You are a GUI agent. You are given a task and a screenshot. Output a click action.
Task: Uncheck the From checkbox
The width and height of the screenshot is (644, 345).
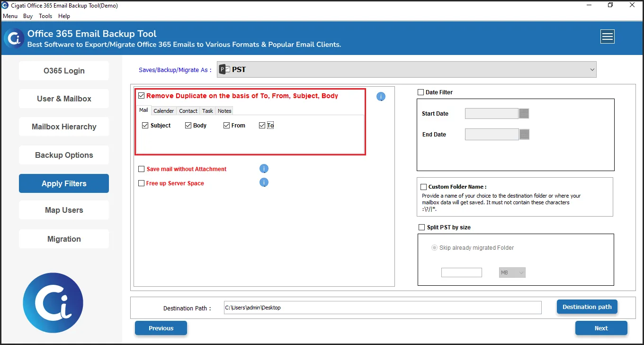(226, 126)
